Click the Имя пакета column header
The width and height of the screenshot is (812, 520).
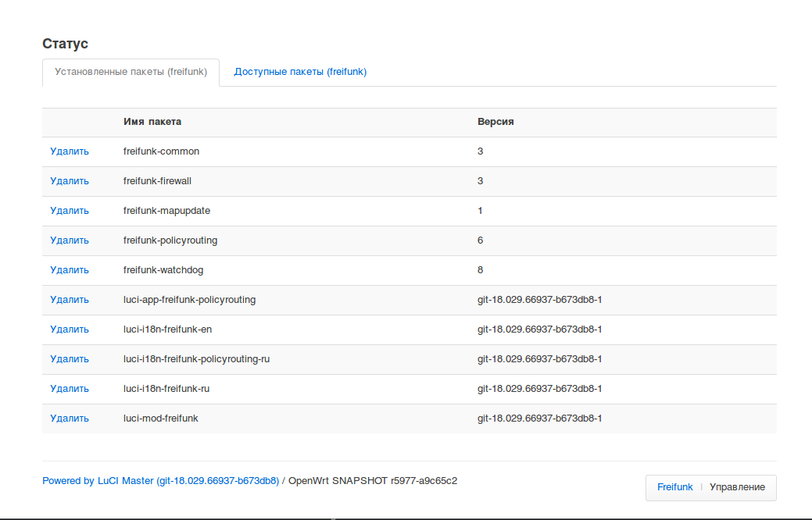click(152, 122)
